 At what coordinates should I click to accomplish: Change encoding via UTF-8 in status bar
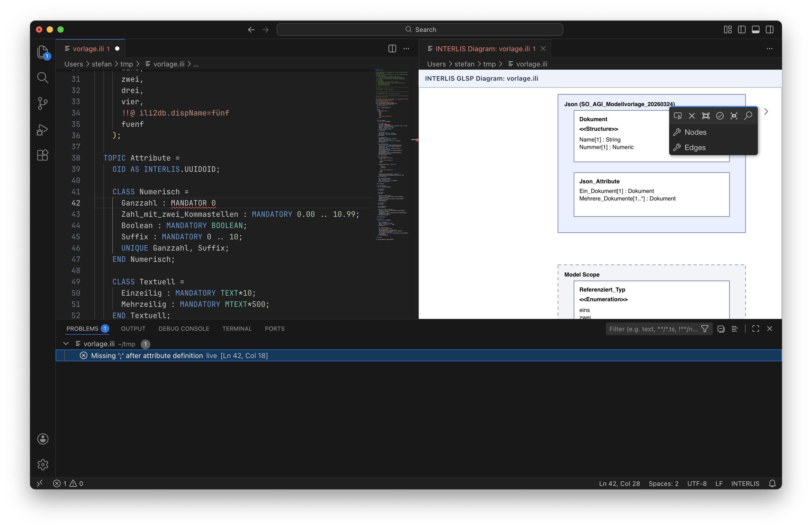(697, 483)
